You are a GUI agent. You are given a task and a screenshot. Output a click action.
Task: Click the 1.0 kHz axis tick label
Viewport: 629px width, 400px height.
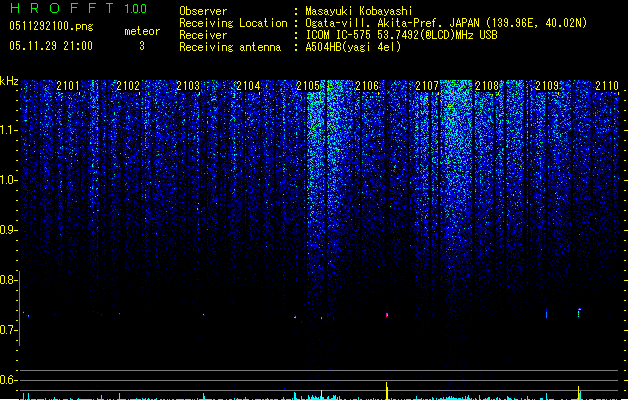point(8,180)
